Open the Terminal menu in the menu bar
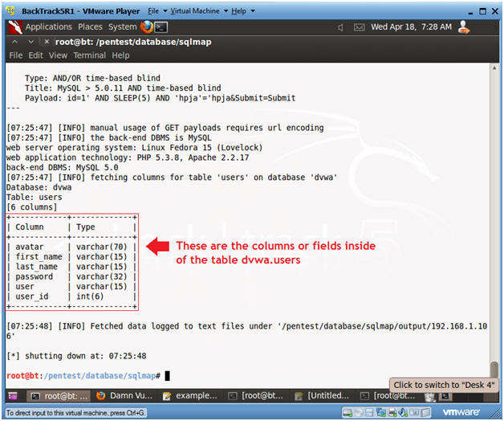 89,55
